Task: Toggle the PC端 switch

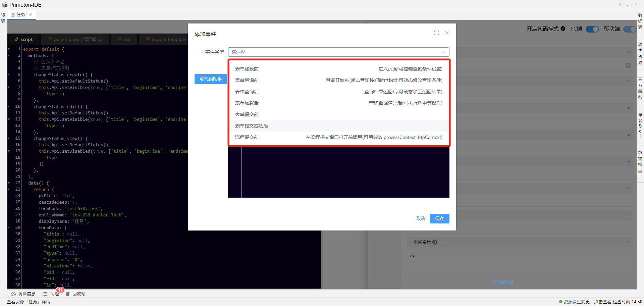Action: click(592, 29)
